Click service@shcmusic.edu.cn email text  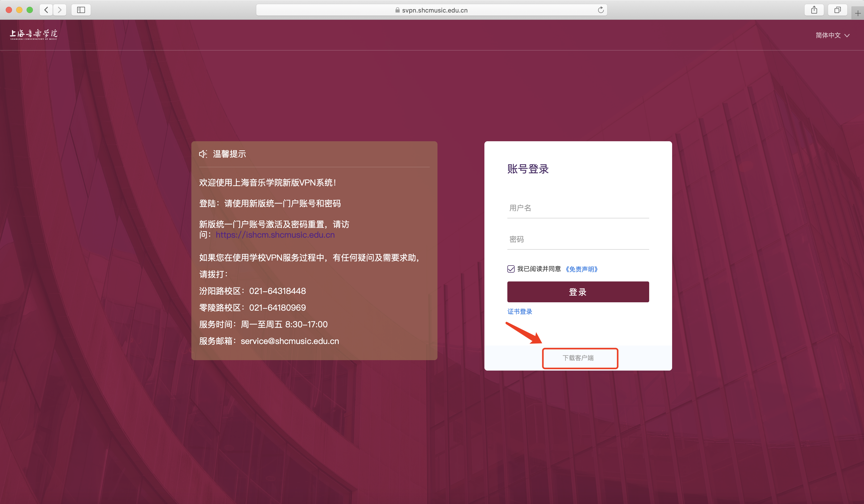(x=290, y=341)
